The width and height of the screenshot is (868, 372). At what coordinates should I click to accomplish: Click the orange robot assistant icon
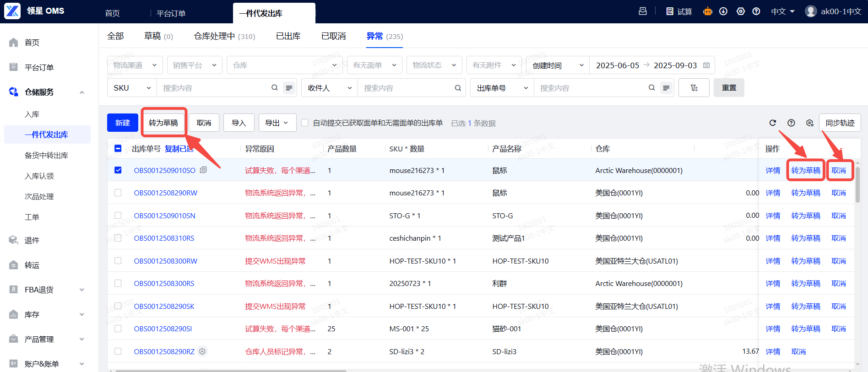point(708,11)
